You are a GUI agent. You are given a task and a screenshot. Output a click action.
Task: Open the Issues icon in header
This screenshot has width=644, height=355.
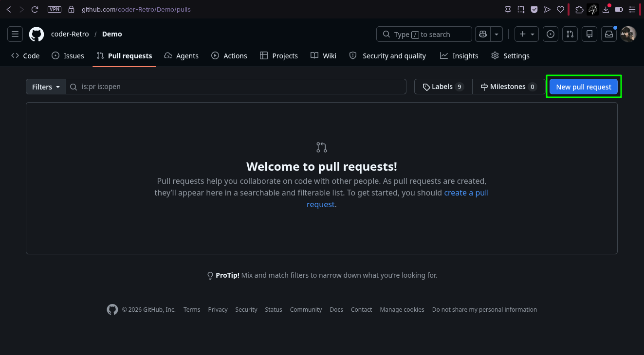tap(551, 34)
